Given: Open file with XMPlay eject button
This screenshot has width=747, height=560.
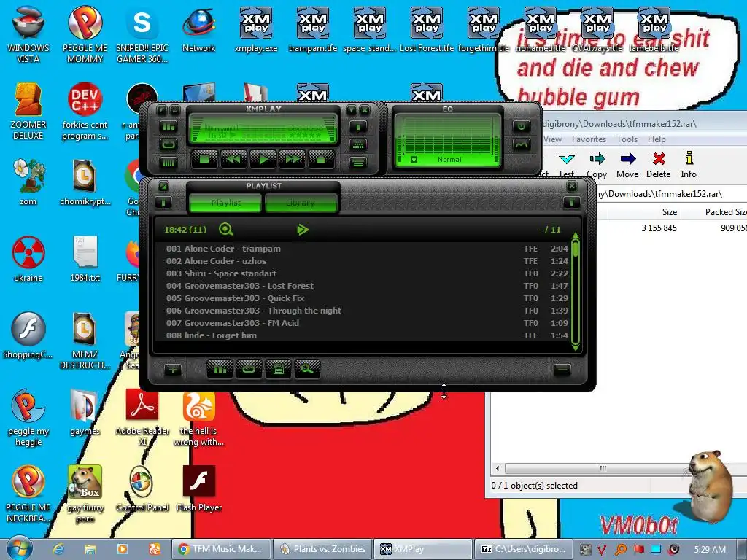Looking at the screenshot, I should click(x=321, y=160).
